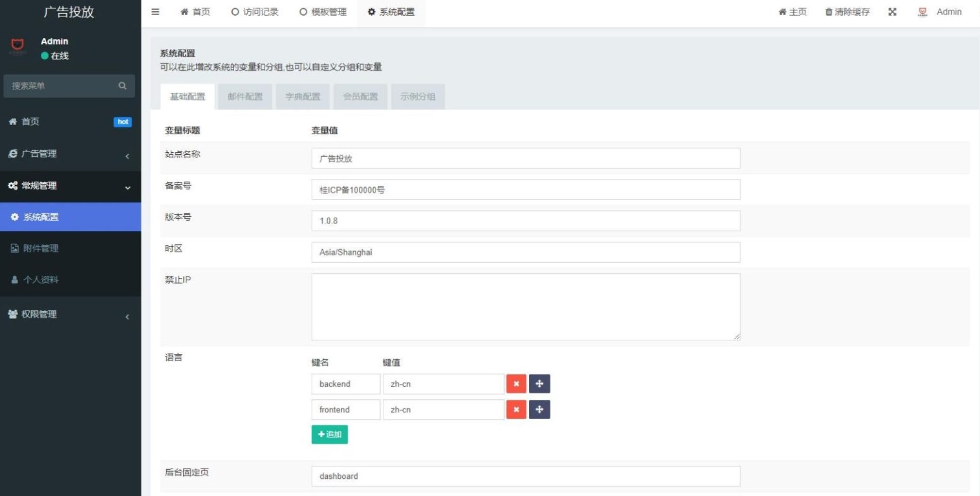Edit the frontend zh-cn value field
This screenshot has height=496, width=980.
pyautogui.click(x=443, y=409)
